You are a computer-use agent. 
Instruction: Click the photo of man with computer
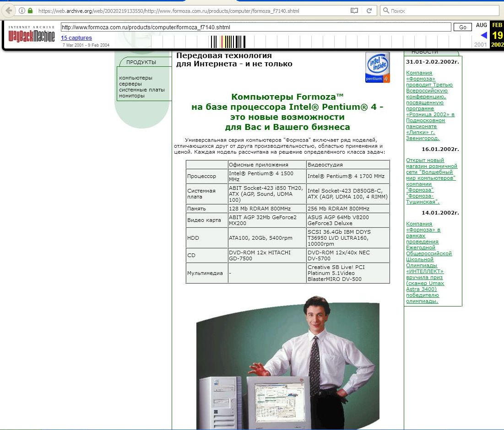pyautogui.click(x=288, y=363)
